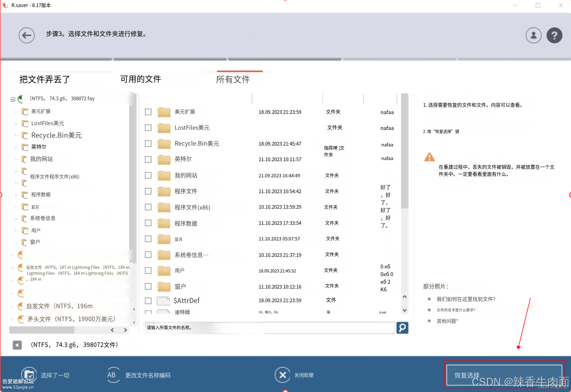Click the back arrow button
Viewport: 571px width, 392px height.
point(27,35)
